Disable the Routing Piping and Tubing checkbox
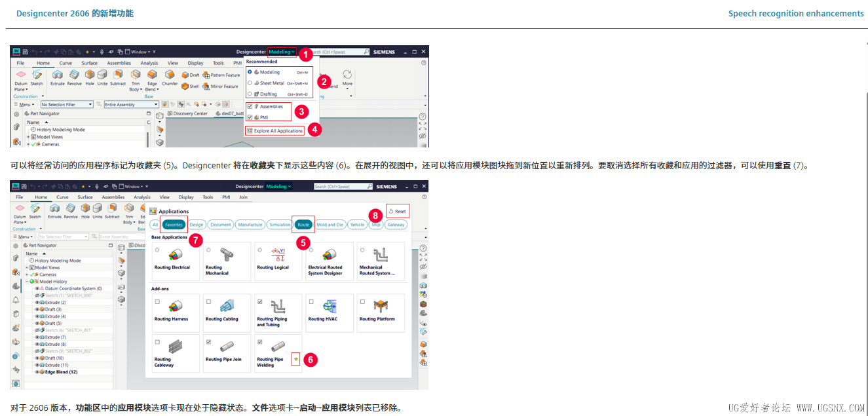Image resolution: width=868 pixels, height=416 pixels. pos(260,302)
